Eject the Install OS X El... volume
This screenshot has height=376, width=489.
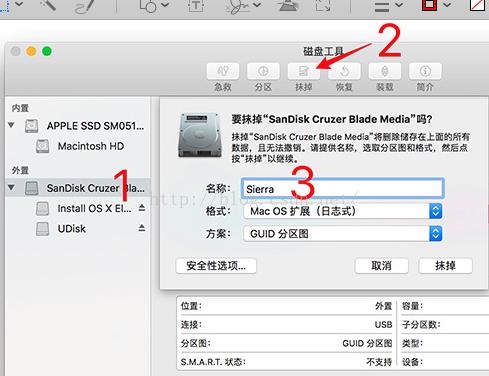[142, 208]
